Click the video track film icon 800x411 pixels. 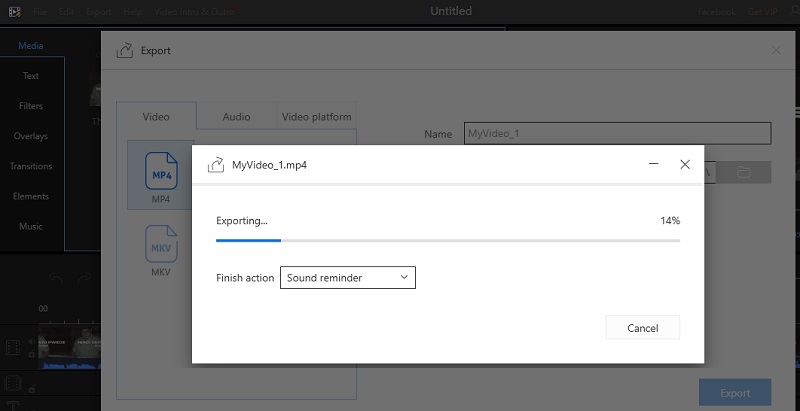(x=13, y=348)
